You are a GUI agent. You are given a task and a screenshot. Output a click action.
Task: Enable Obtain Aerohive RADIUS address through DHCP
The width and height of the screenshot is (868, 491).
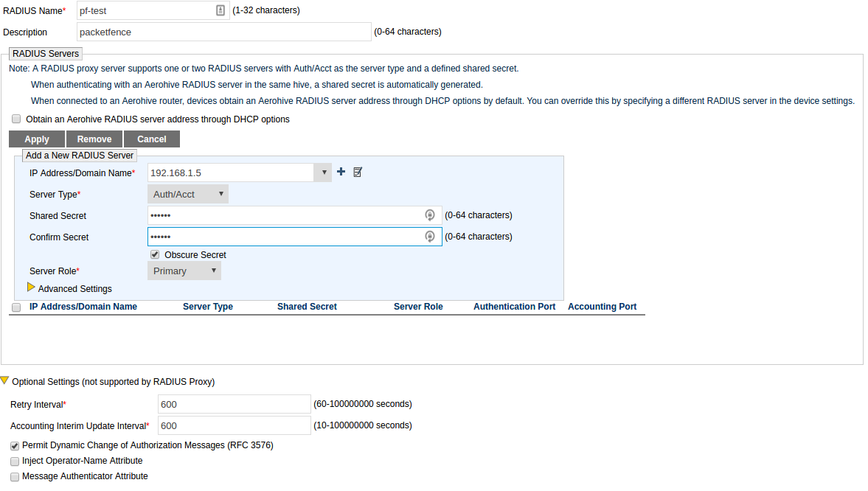click(16, 119)
